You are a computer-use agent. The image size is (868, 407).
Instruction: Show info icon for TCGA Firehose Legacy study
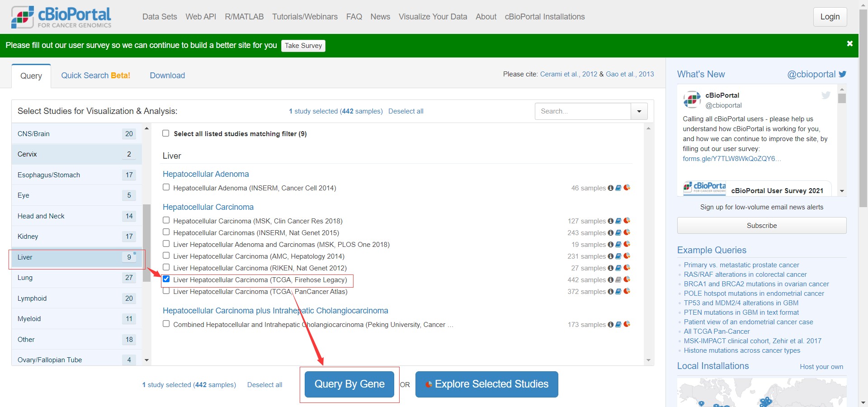tap(611, 280)
